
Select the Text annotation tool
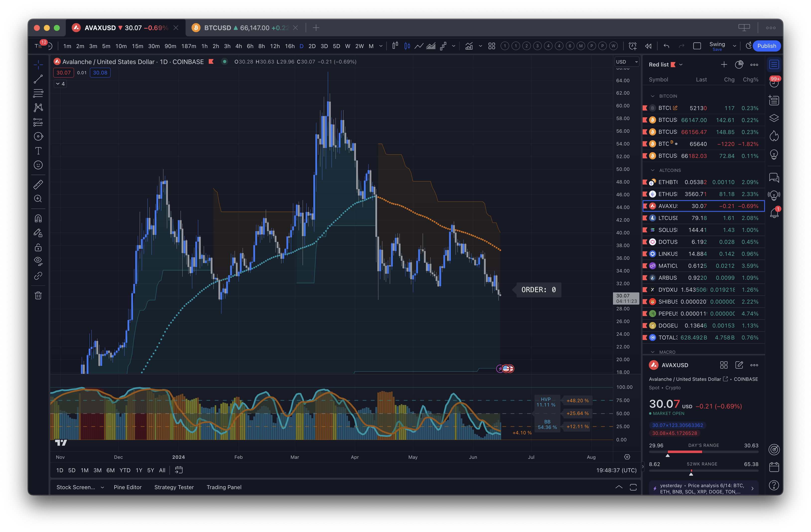coord(38,151)
